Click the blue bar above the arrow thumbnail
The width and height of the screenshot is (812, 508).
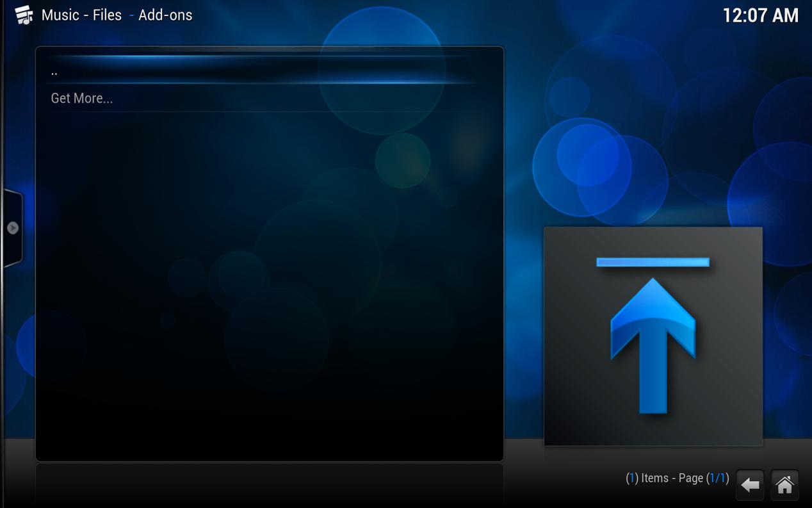coord(653,261)
